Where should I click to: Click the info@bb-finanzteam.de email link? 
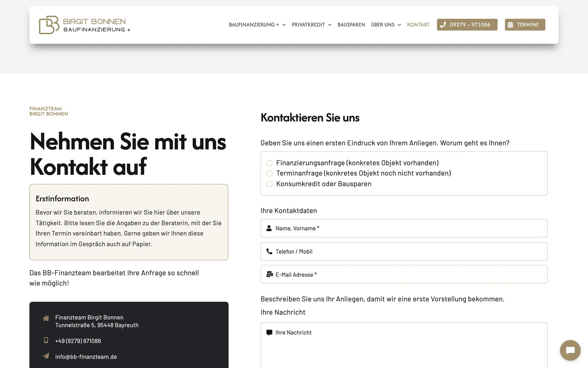(86, 357)
